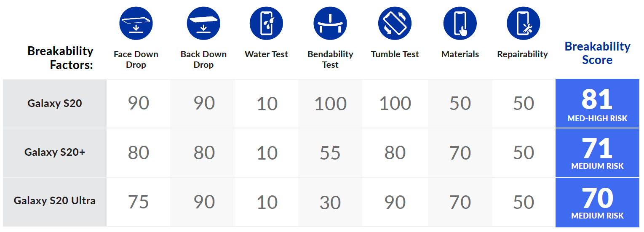Click Galaxy S20+ score 71 blue cell
644x232 pixels.
coord(597,153)
